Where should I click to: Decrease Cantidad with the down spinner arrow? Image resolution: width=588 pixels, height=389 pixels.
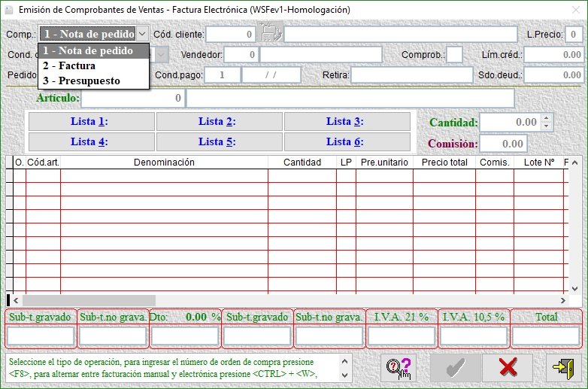pyautogui.click(x=547, y=126)
